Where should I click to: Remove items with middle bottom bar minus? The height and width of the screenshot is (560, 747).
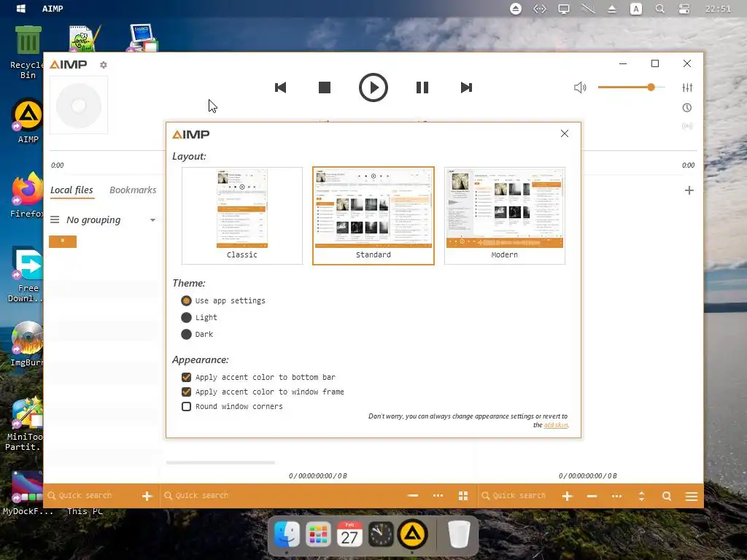tap(413, 496)
